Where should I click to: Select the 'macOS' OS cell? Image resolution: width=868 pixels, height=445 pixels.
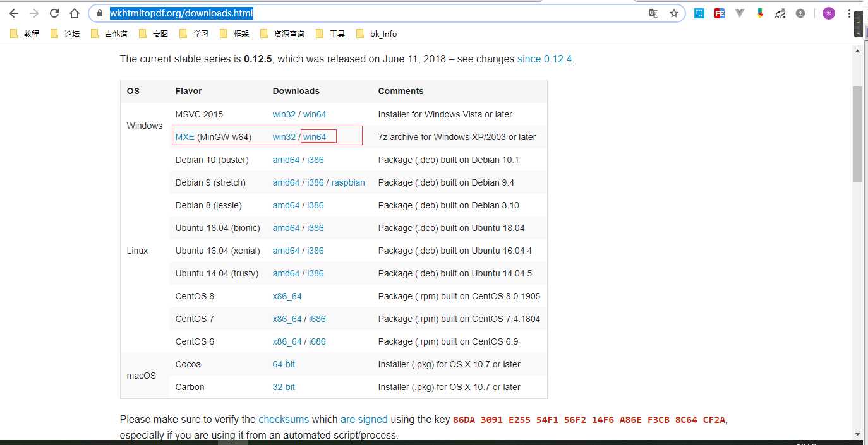pyautogui.click(x=142, y=376)
